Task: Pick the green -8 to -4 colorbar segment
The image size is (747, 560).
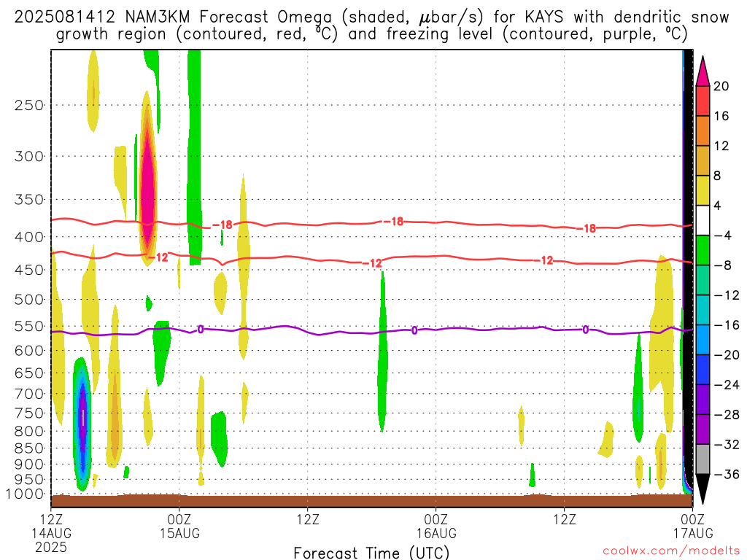Action: [703, 251]
